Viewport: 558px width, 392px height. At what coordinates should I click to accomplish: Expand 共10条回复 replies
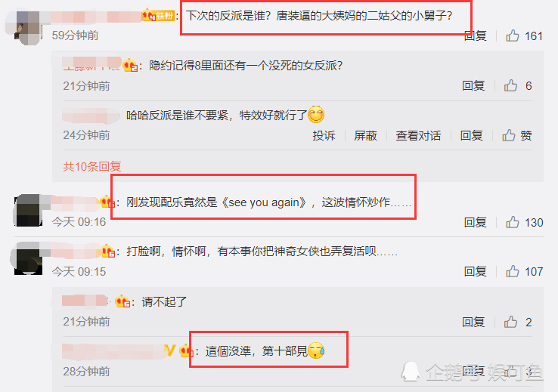click(x=91, y=166)
